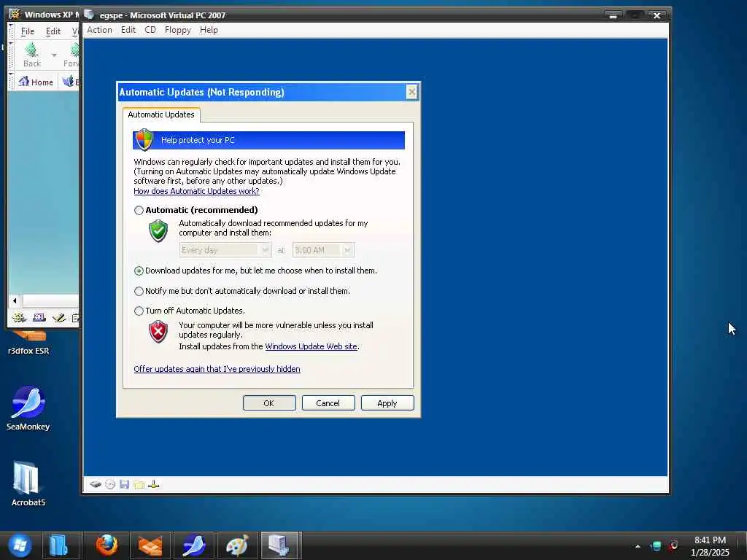Image resolution: width=747 pixels, height=560 pixels.
Task: Open the Edit menu in Virtual PC
Action: (128, 30)
